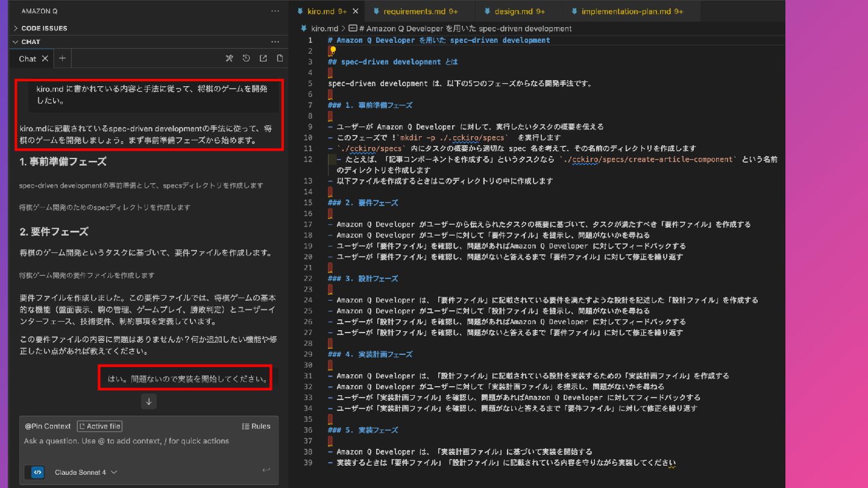The height and width of the screenshot is (488, 868).
Task: Click heading '2. 要件フェーズ' in editor
Action: pos(363,202)
